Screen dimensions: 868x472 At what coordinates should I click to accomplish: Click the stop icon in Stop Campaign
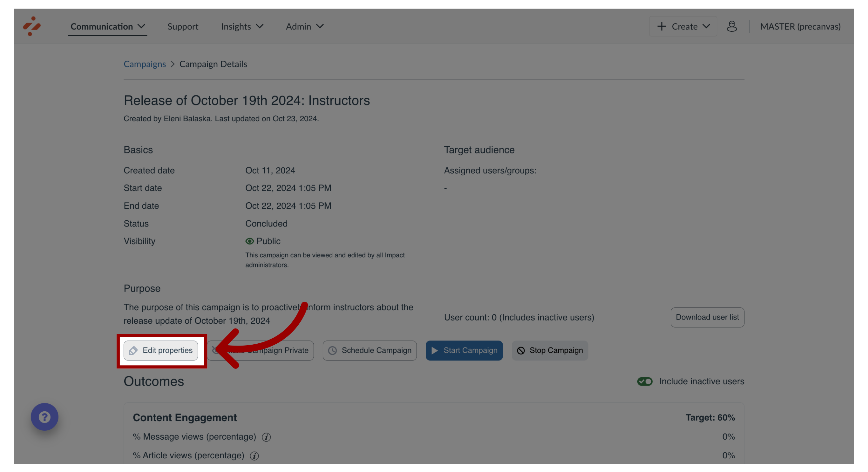[521, 350]
